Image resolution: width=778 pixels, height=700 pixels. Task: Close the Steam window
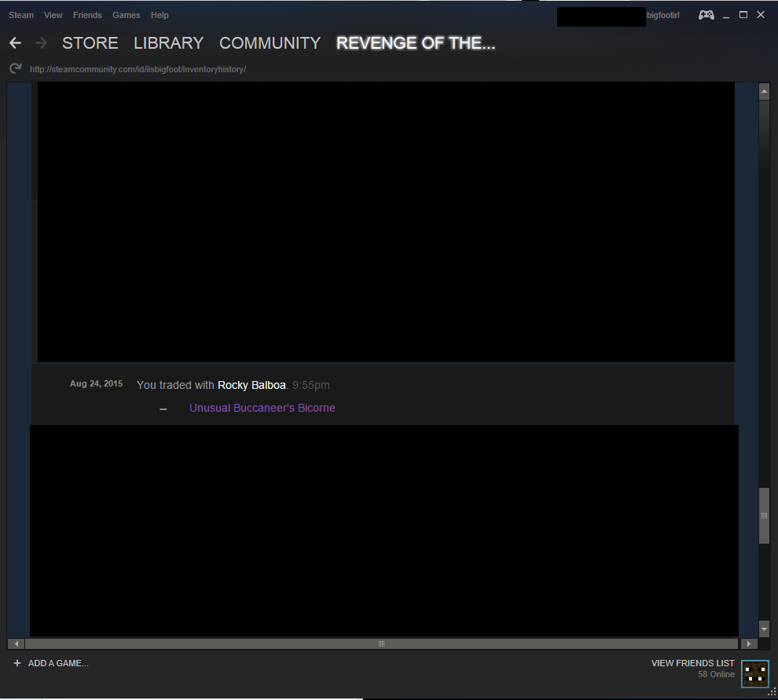(761, 15)
